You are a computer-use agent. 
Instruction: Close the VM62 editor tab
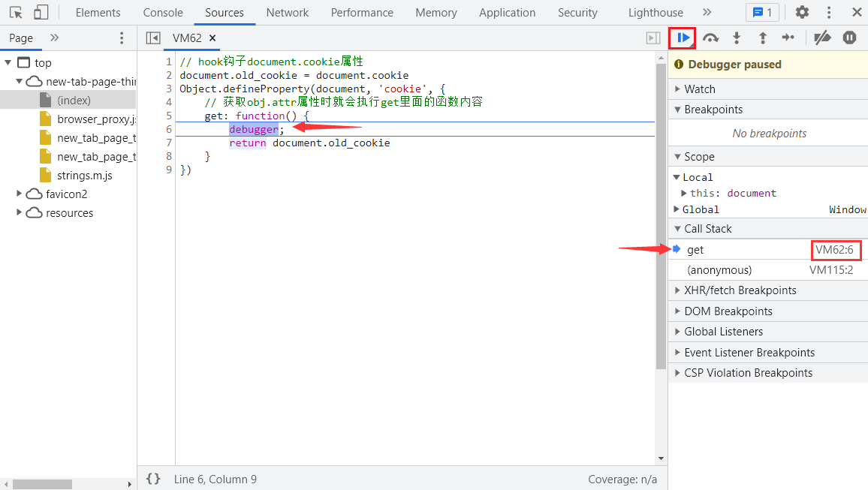(x=212, y=38)
